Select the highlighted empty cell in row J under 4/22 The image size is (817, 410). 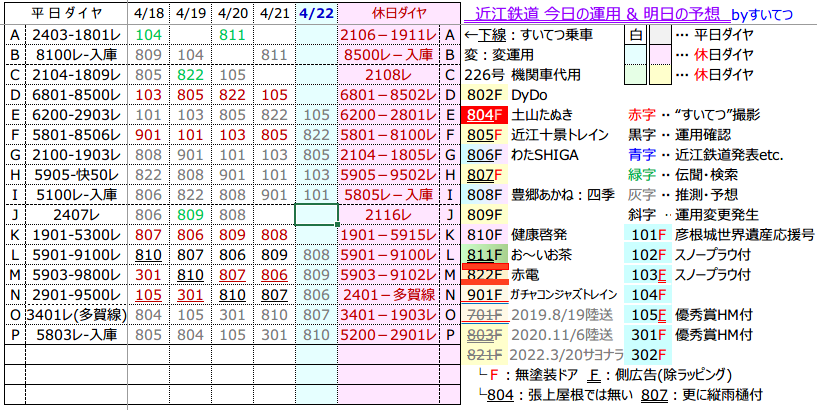[x=317, y=215]
